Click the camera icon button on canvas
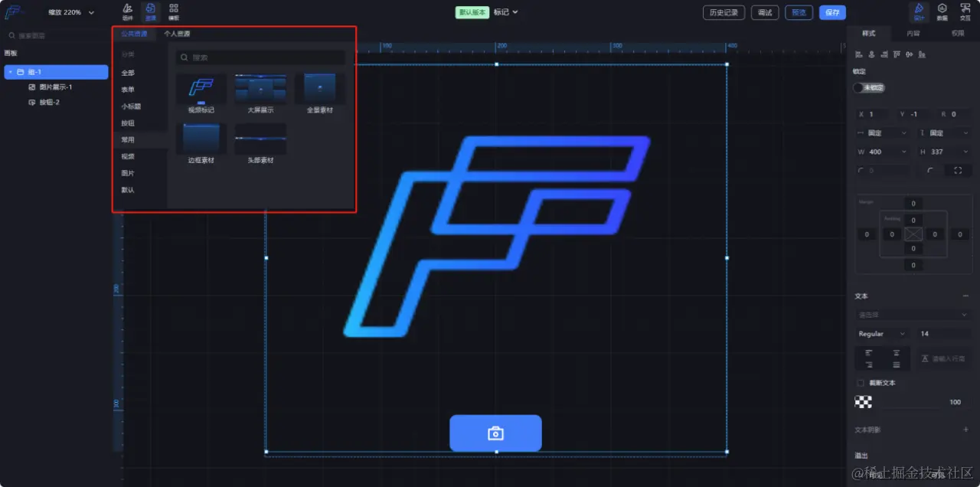 click(x=495, y=433)
